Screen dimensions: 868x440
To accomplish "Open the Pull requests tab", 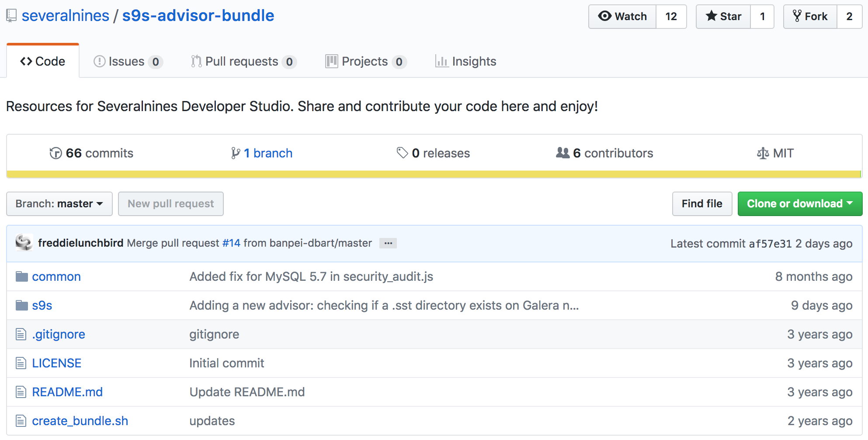I will click(243, 62).
